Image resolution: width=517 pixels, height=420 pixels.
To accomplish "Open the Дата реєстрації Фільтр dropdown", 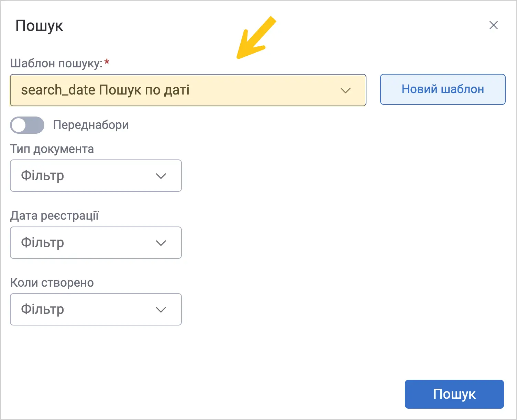I will [x=96, y=243].
